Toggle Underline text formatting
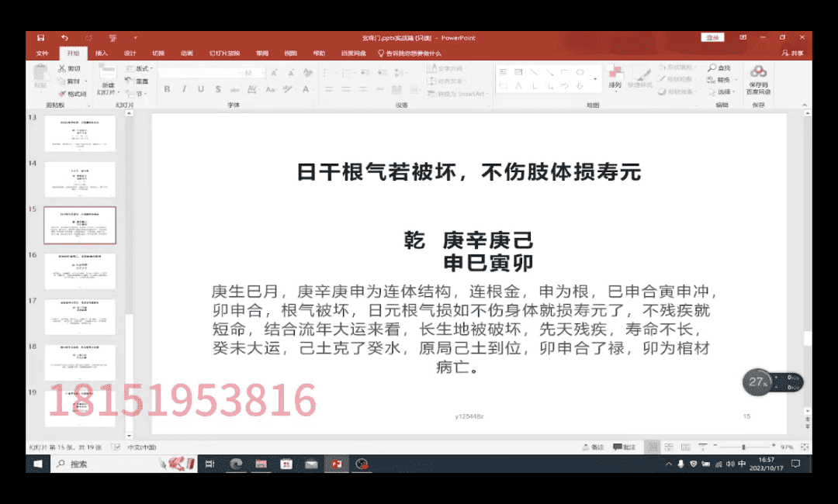Screen dimensions: 838x504 pyautogui.click(x=201, y=89)
